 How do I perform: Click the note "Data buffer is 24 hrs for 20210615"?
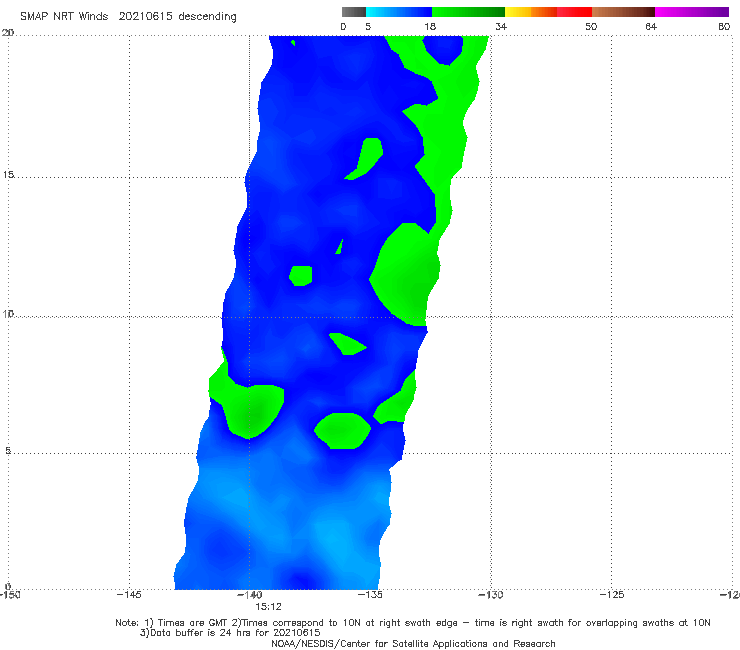(230, 633)
